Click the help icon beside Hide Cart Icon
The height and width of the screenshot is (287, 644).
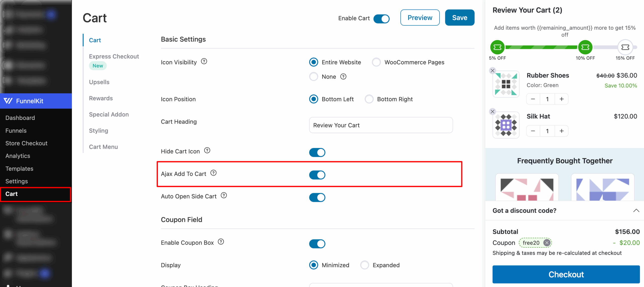207,151
